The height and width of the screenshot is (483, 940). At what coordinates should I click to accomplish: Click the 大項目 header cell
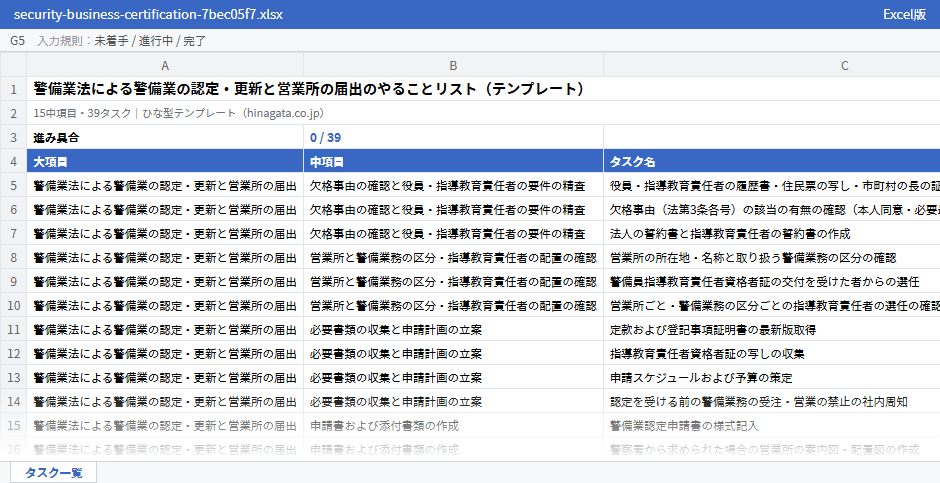(x=165, y=161)
